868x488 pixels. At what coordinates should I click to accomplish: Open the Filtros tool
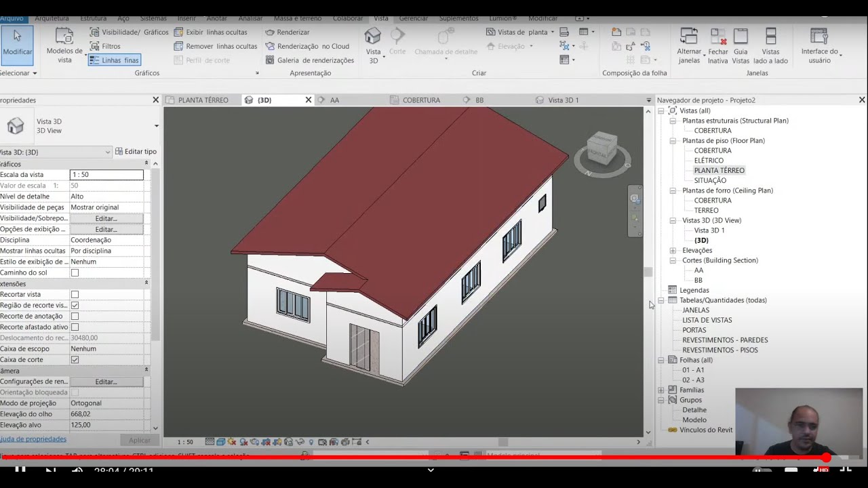pyautogui.click(x=105, y=46)
